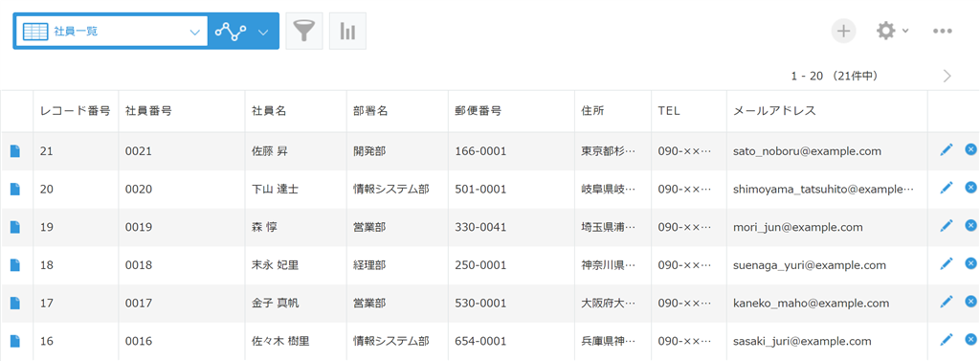Screen dimensions: 980x361
Task: Open the filter funnel icon
Action: [x=303, y=31]
